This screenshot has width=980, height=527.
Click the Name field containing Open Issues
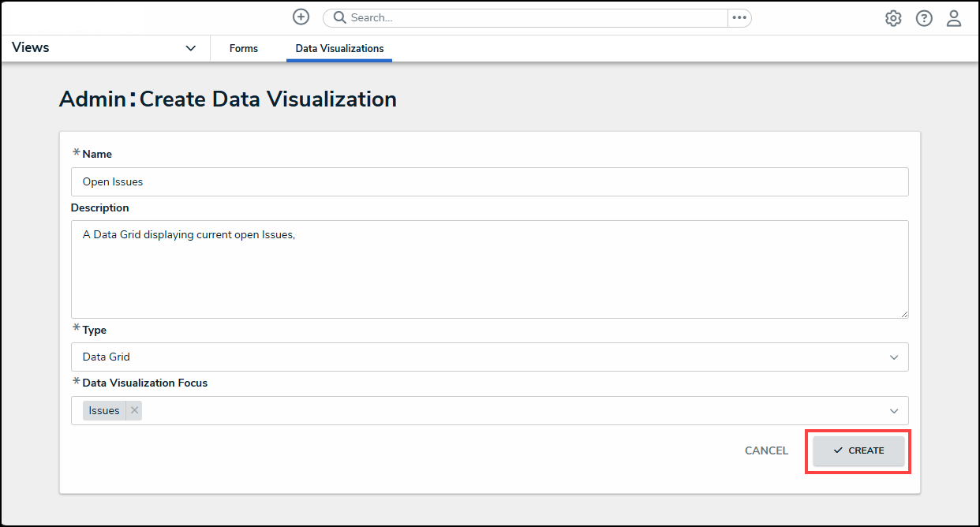pos(489,181)
